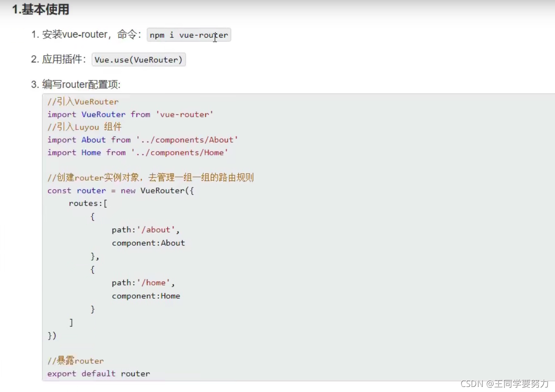This screenshot has height=392, width=555.
Task: Click the comment line '//暴露router'
Action: pyautogui.click(x=75, y=361)
